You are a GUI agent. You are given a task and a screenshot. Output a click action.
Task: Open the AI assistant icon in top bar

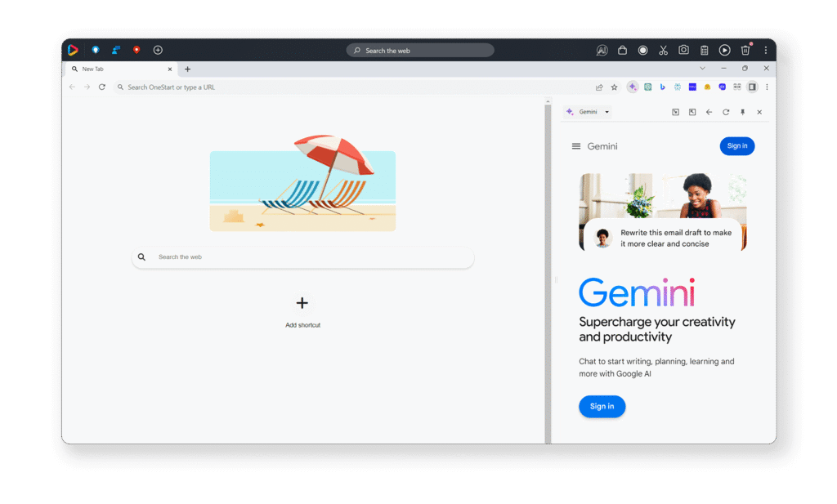coord(602,51)
